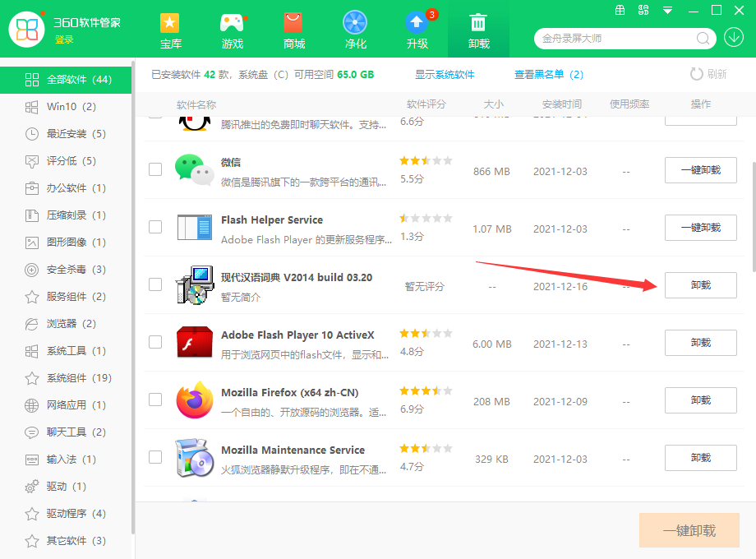Click the red Adobe Flash Player icon
The height and width of the screenshot is (559, 756).
point(194,342)
